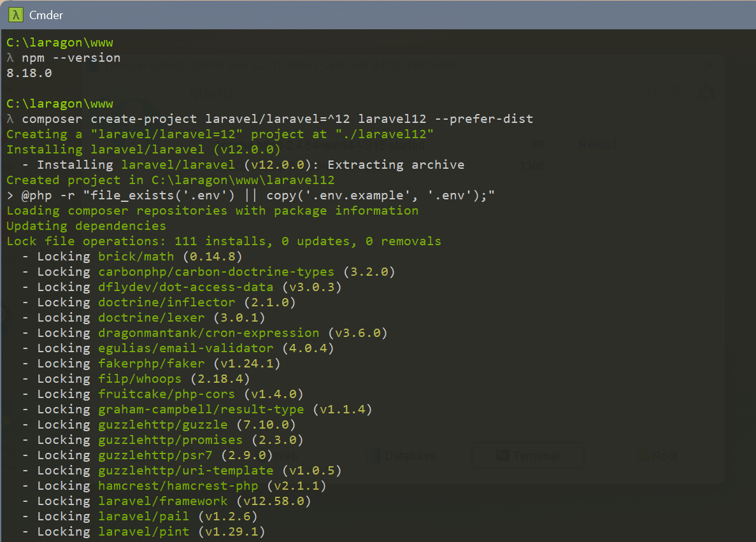Click the 'laravel/pint' package name
This screenshot has width=756, height=542.
[x=144, y=532]
